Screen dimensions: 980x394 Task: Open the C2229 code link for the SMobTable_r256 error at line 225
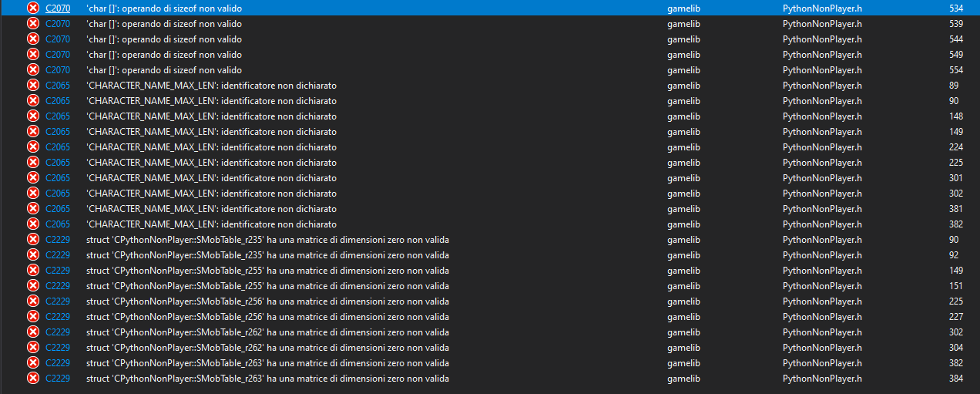(58, 301)
